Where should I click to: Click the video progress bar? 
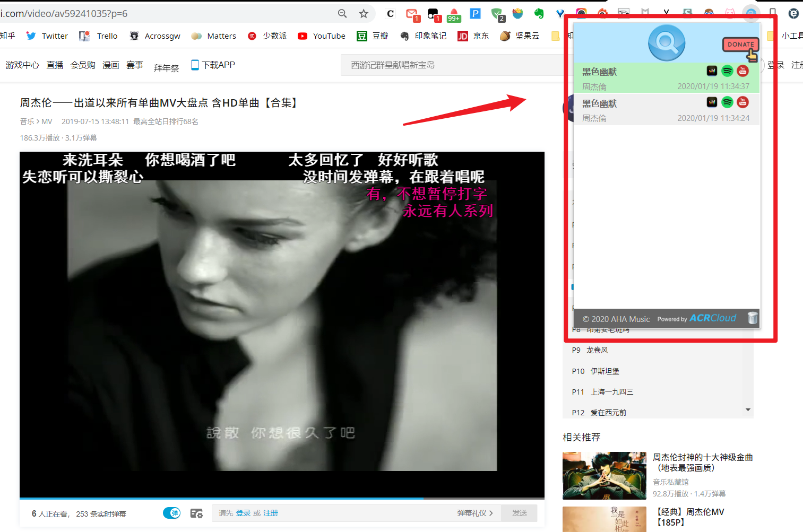tap(282, 498)
